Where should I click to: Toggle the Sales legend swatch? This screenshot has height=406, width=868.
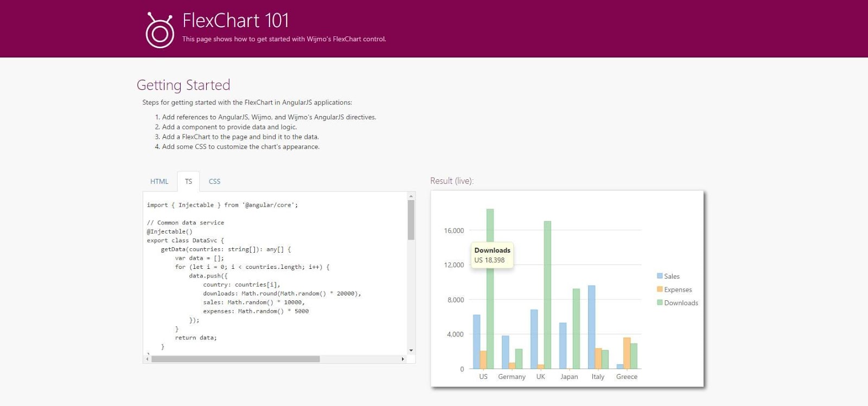pos(660,276)
